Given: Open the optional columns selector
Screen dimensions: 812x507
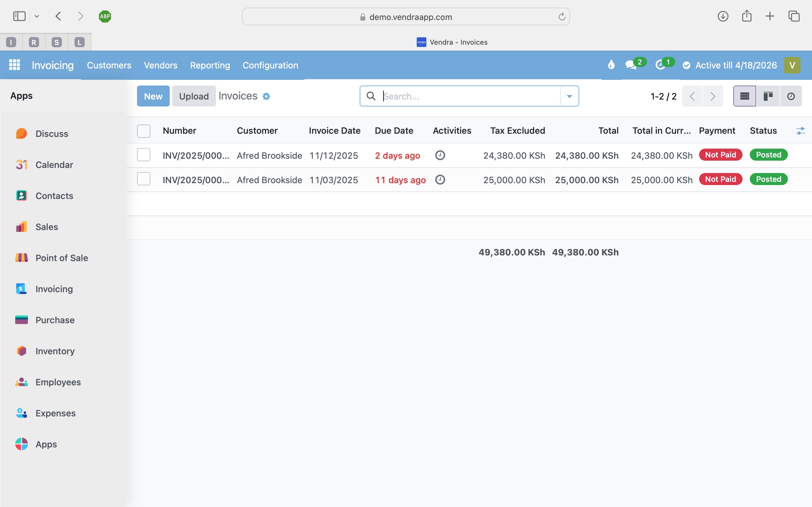Looking at the screenshot, I should click(801, 131).
